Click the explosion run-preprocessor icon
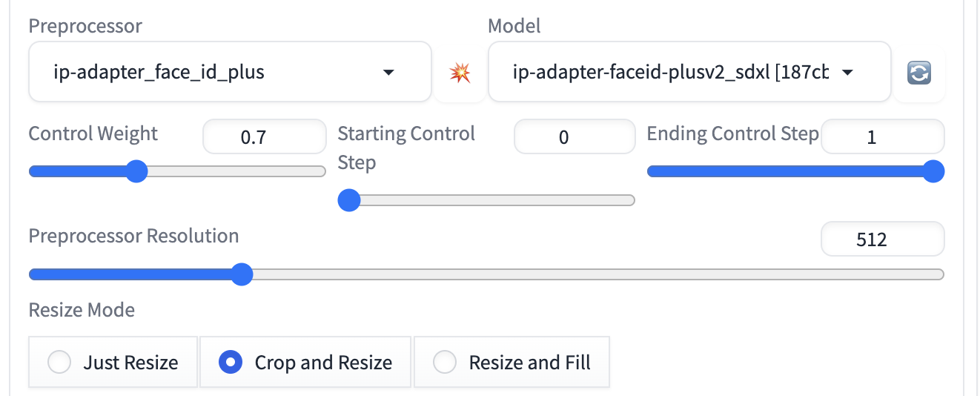The height and width of the screenshot is (396, 980). [x=460, y=73]
